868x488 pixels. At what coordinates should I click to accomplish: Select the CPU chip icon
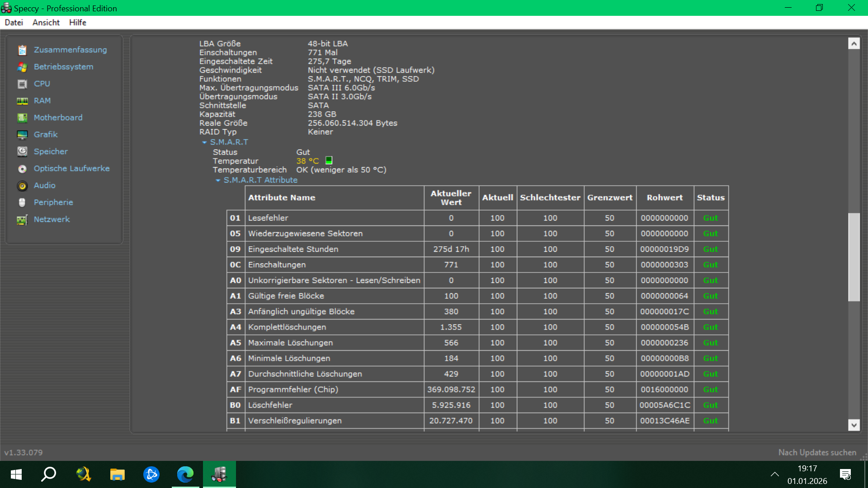pyautogui.click(x=22, y=84)
